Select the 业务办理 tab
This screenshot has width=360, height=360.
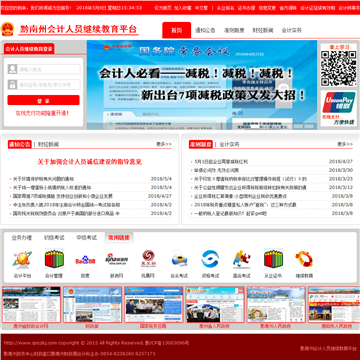22,238
